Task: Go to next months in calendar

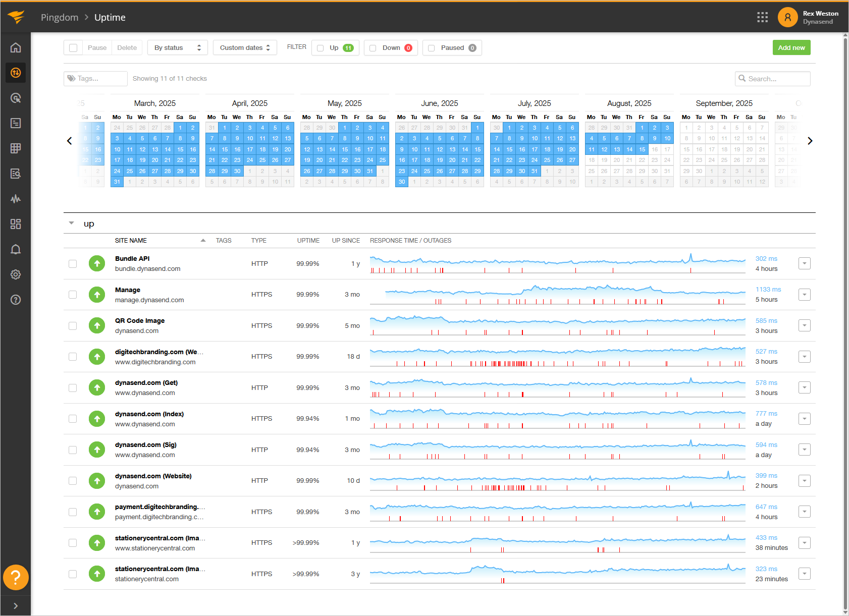Action: (x=810, y=141)
